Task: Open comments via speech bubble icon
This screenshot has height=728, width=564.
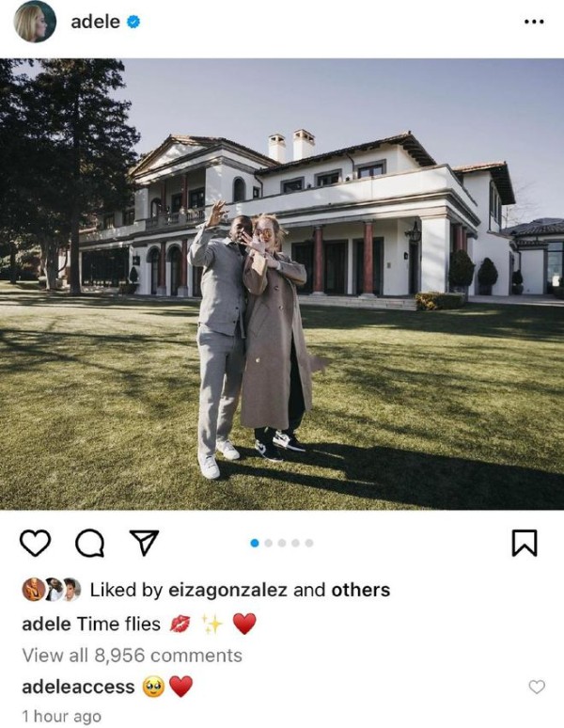Action: 89,543
